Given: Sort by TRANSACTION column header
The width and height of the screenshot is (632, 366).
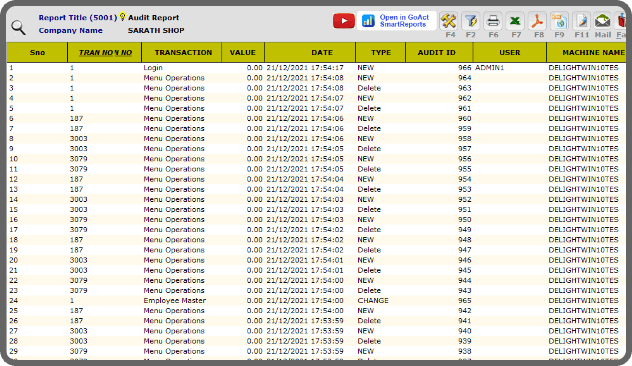Looking at the screenshot, I should 183,52.
